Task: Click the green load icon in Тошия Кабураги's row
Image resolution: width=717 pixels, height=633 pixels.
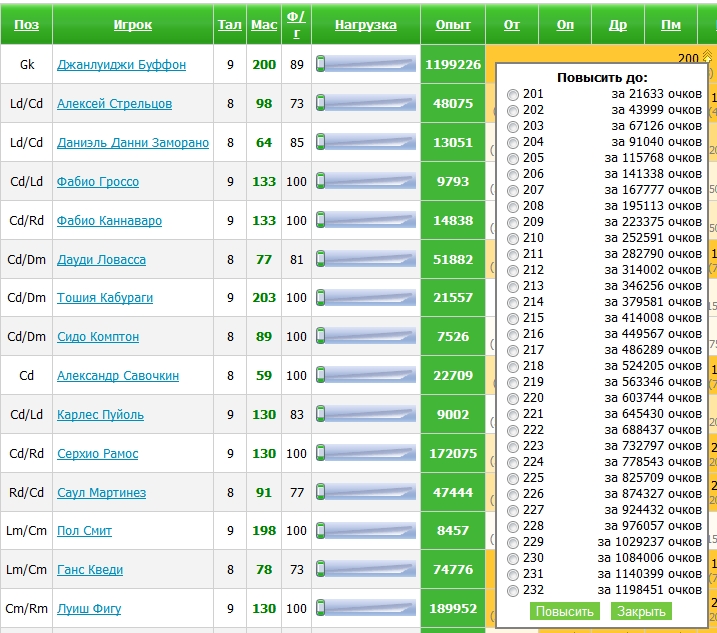Action: (321, 298)
